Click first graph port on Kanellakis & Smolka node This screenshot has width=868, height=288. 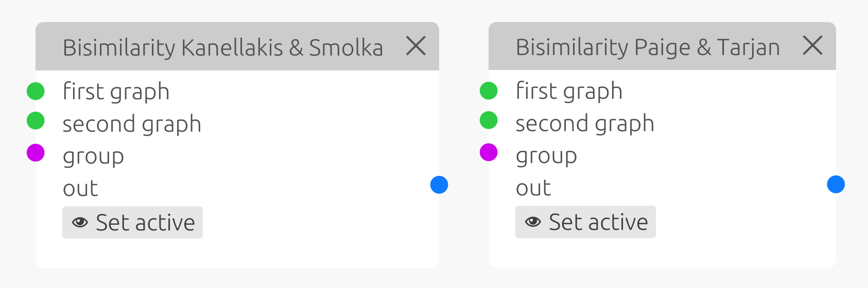point(36,91)
